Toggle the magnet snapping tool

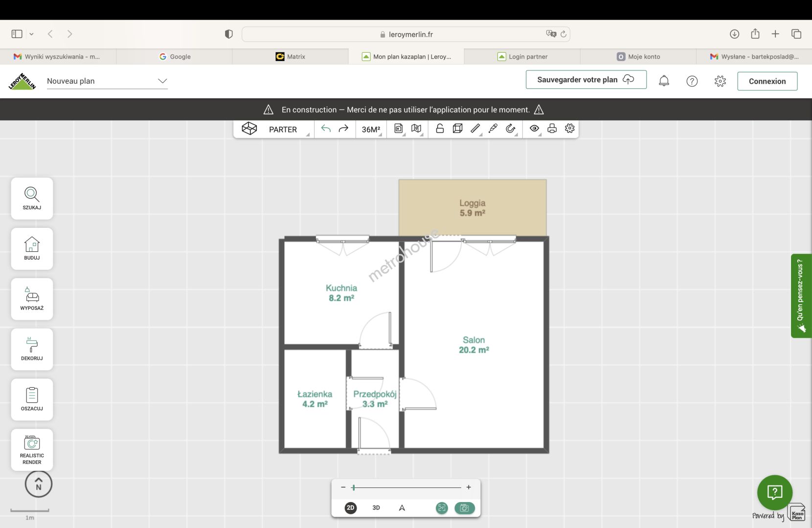510,129
